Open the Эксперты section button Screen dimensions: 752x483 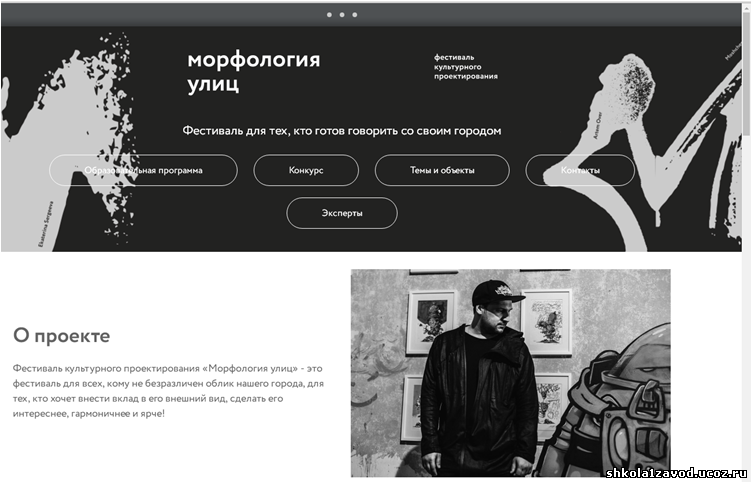342,213
